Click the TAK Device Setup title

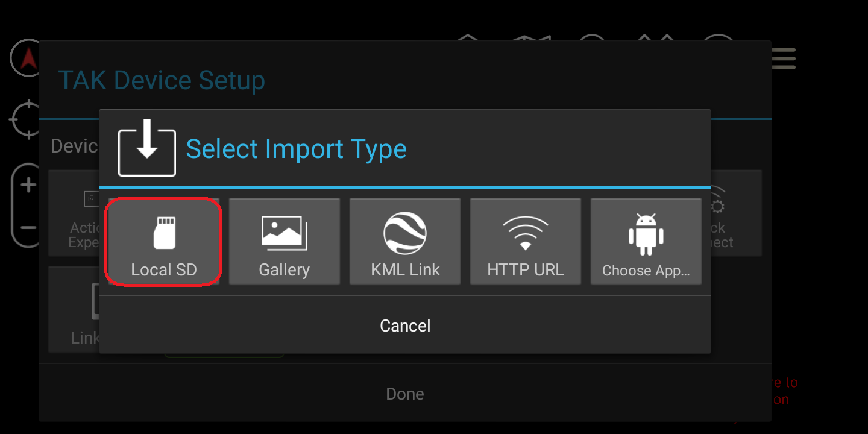click(x=162, y=80)
